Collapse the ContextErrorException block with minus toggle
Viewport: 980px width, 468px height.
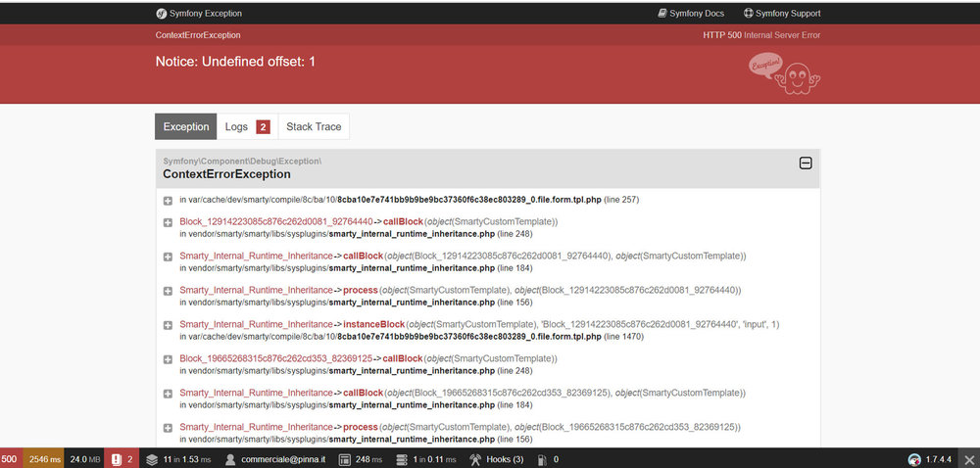click(806, 163)
